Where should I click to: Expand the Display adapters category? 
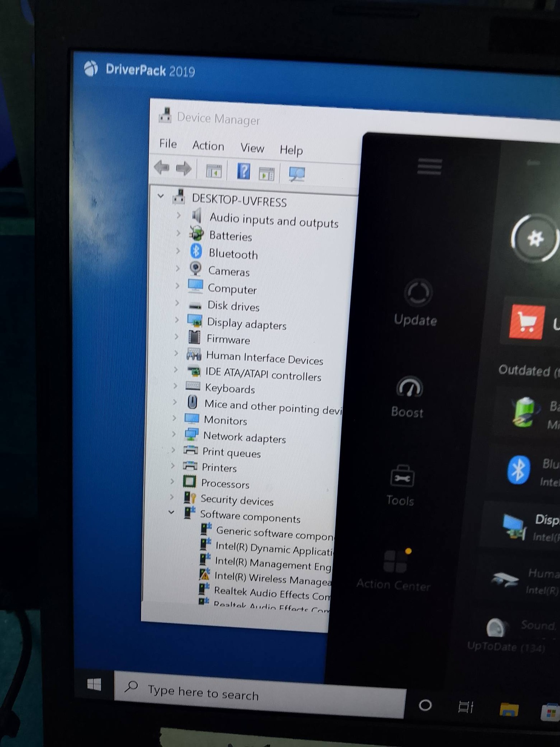pyautogui.click(x=177, y=320)
